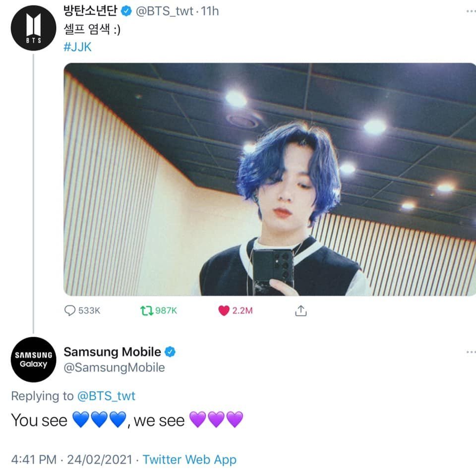Click the reply comment bubble icon
476x476 pixels.
pos(70,310)
